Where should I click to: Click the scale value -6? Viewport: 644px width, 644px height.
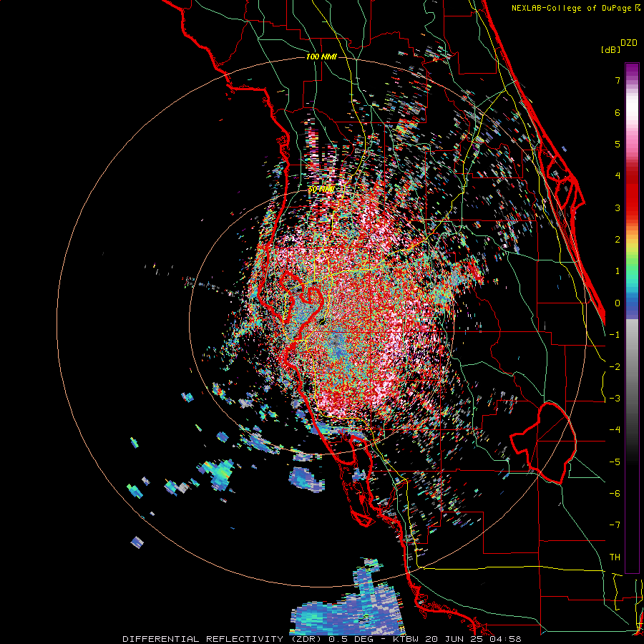pyautogui.click(x=615, y=493)
